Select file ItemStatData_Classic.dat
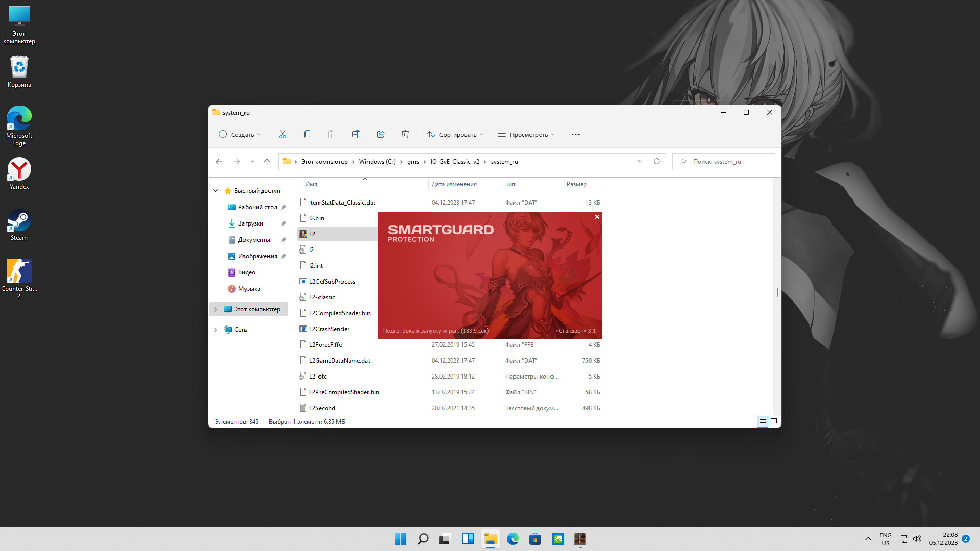This screenshot has height=551, width=980. 342,203
